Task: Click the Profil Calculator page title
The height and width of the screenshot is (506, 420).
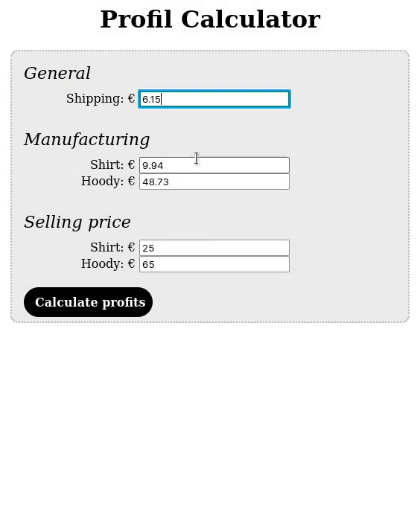Action: click(210, 19)
